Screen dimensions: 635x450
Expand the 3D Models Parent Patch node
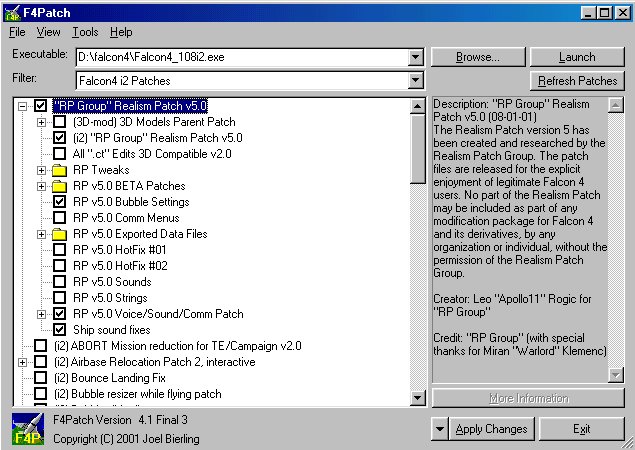[x=41, y=122]
